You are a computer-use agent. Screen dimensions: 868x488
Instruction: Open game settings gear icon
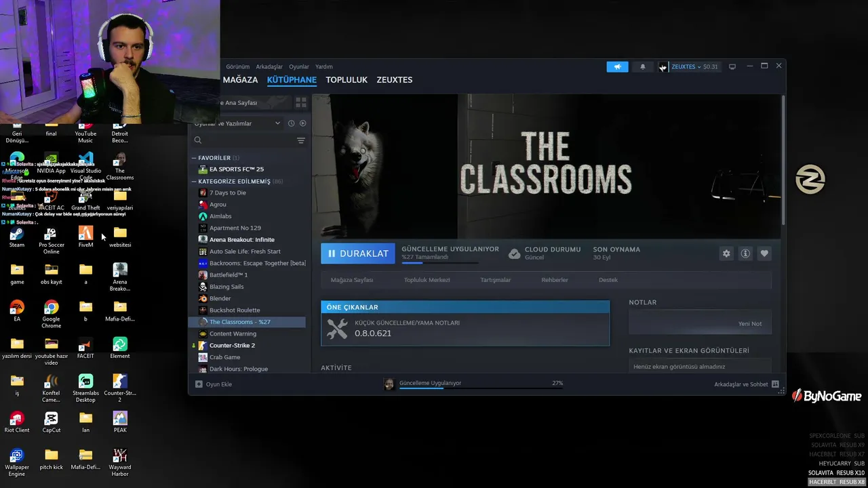coord(726,253)
